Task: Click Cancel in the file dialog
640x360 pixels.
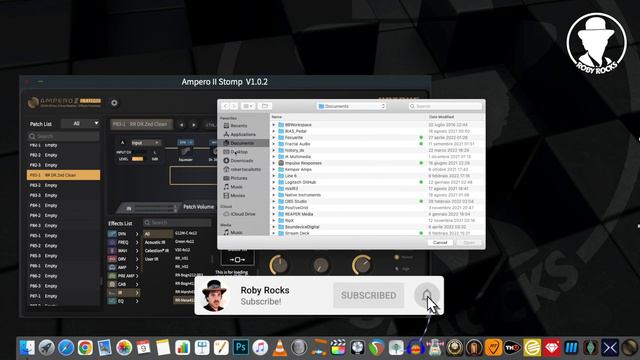Action: tap(440, 242)
